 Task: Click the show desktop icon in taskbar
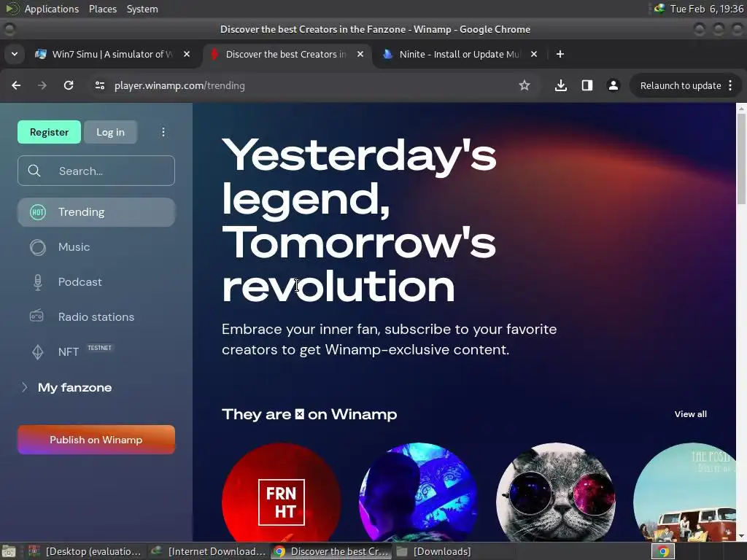point(9,551)
